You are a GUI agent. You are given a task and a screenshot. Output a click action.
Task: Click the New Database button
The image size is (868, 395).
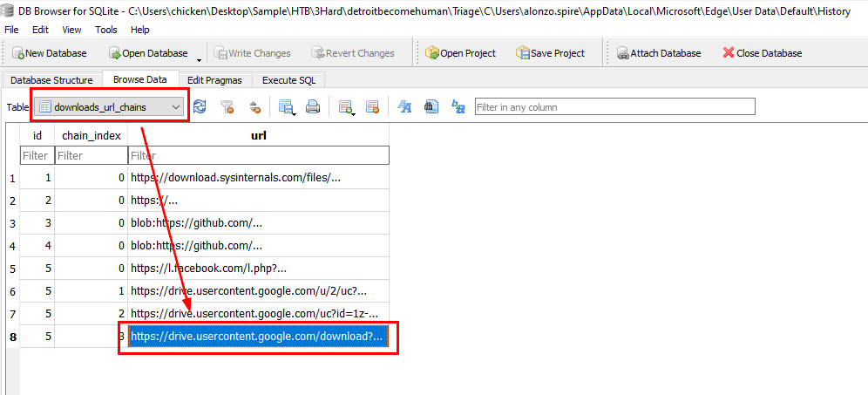50,53
